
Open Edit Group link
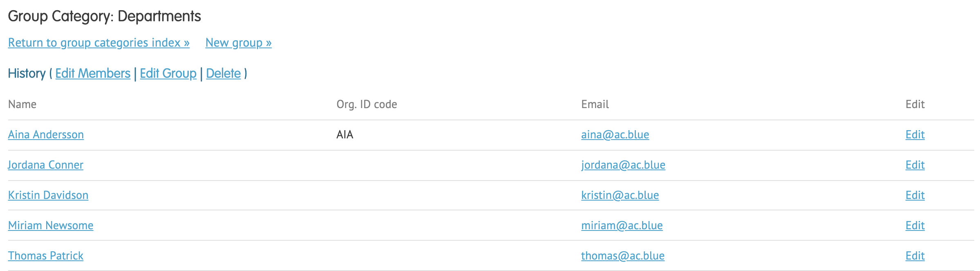168,73
